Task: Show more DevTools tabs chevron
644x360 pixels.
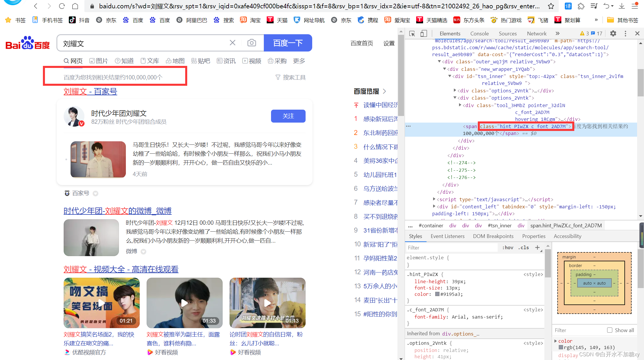Action: tap(558, 33)
